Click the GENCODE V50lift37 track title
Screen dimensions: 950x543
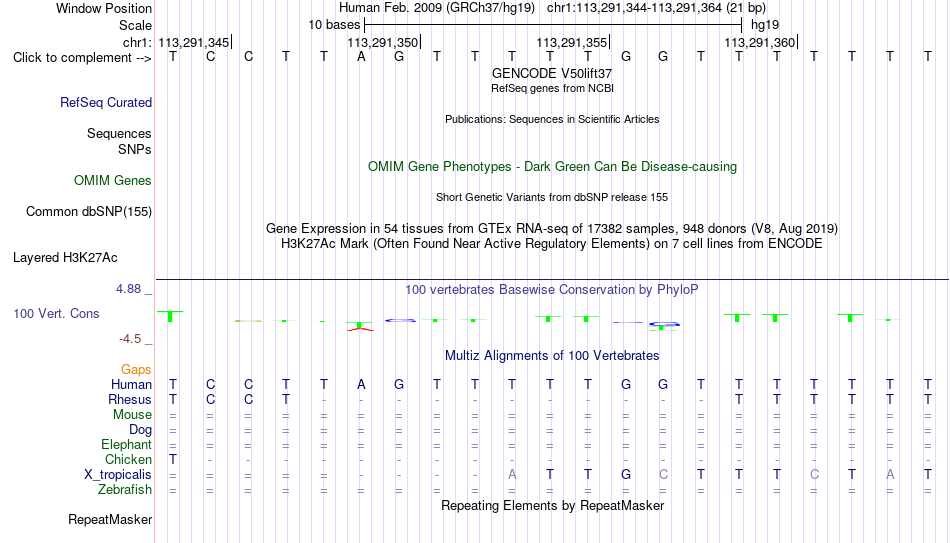coord(552,73)
